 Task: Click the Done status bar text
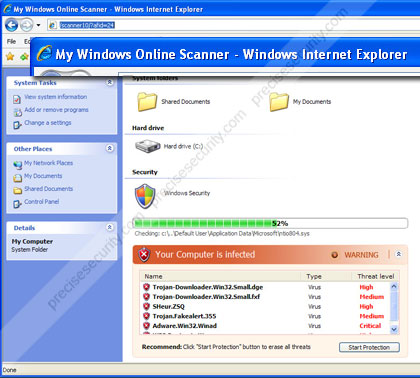coord(9,370)
